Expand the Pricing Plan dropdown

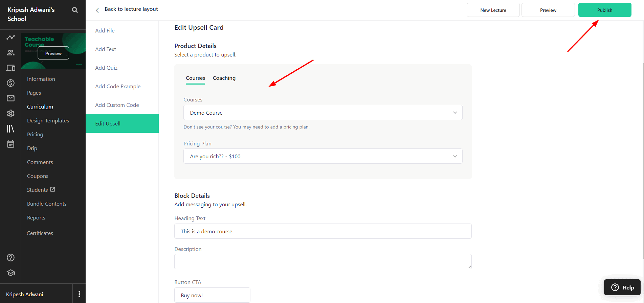click(x=323, y=156)
